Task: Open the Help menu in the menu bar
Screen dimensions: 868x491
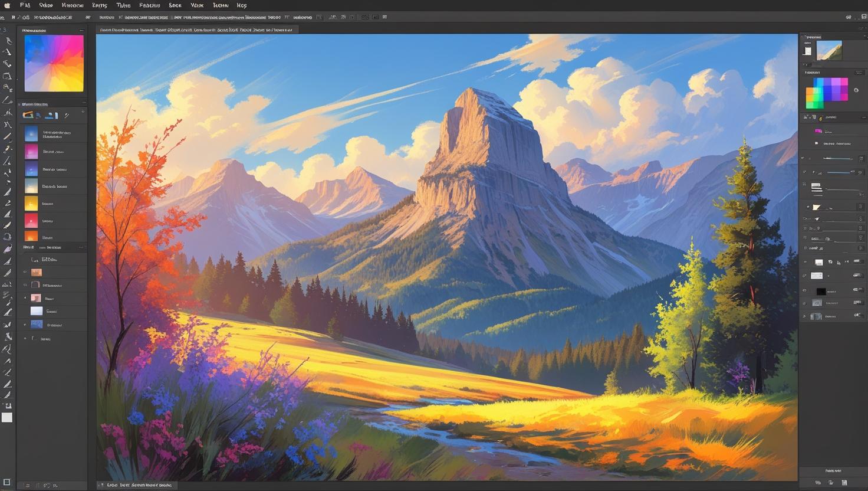Action: 242,5
